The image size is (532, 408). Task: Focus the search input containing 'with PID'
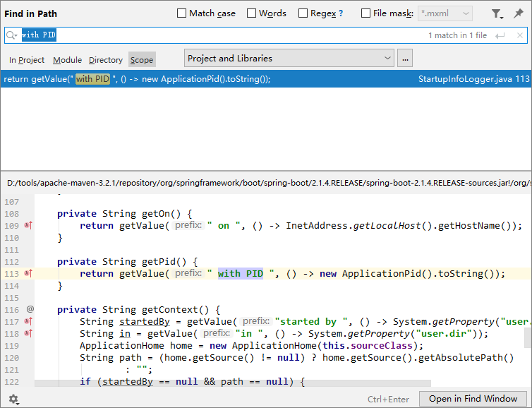(x=266, y=35)
